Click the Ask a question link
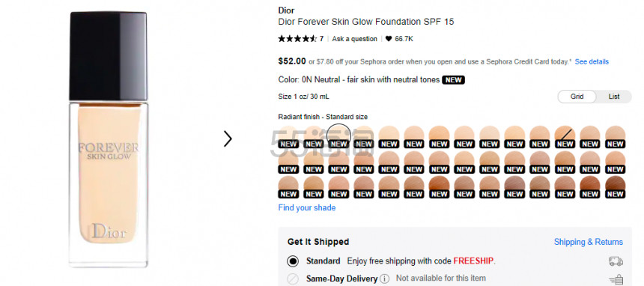Screen dimensions: 644x286 pyautogui.click(x=354, y=39)
